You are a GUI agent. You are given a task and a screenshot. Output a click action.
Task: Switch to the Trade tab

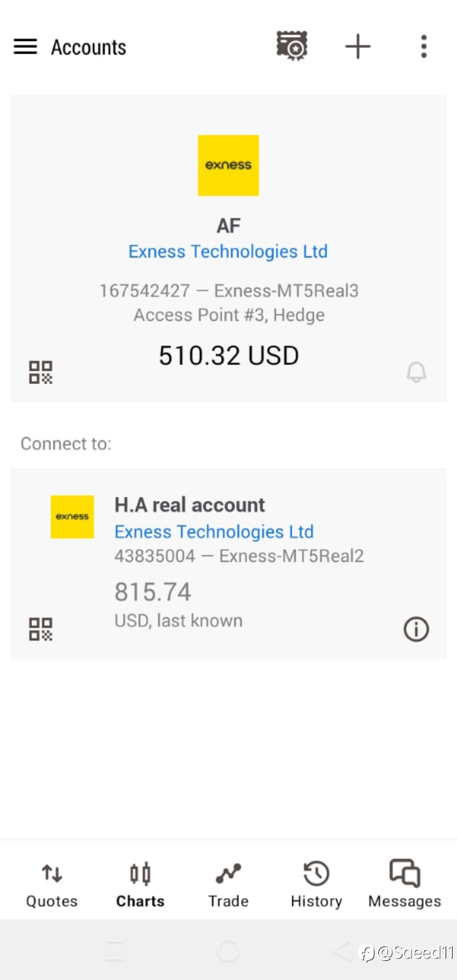pyautogui.click(x=228, y=885)
